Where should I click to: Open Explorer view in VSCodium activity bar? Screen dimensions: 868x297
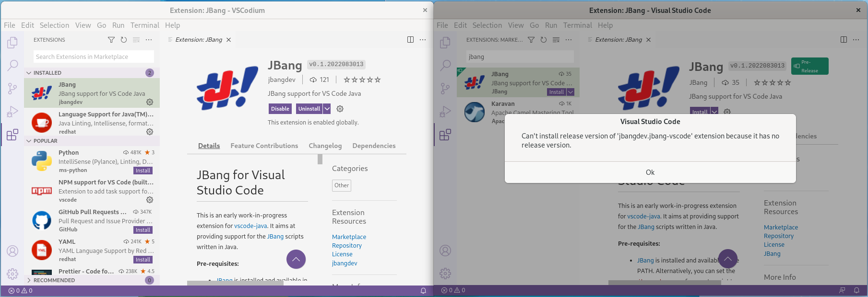point(12,43)
